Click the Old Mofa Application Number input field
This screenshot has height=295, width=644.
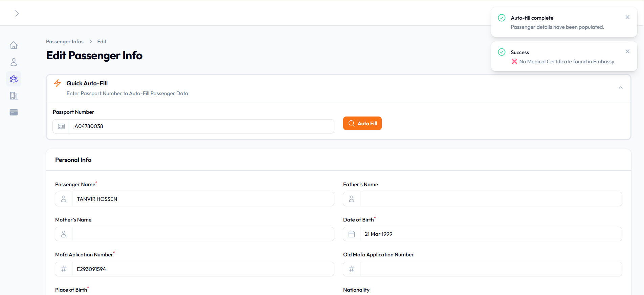coord(491,269)
